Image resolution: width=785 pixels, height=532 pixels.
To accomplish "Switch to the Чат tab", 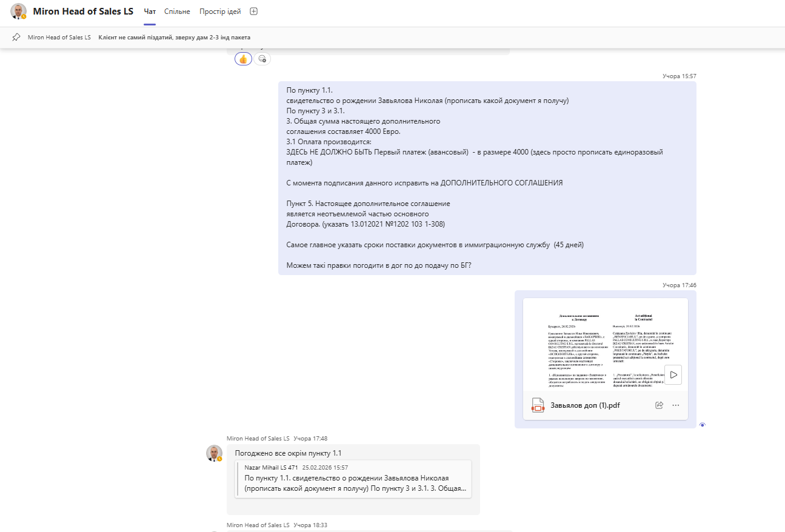I will [x=150, y=12].
